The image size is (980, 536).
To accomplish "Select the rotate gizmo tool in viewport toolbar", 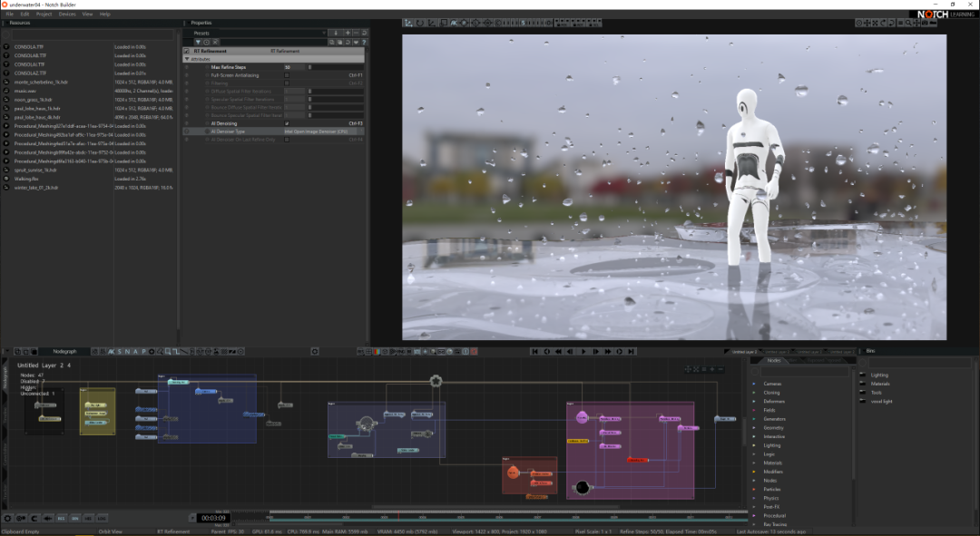I will click(x=420, y=23).
